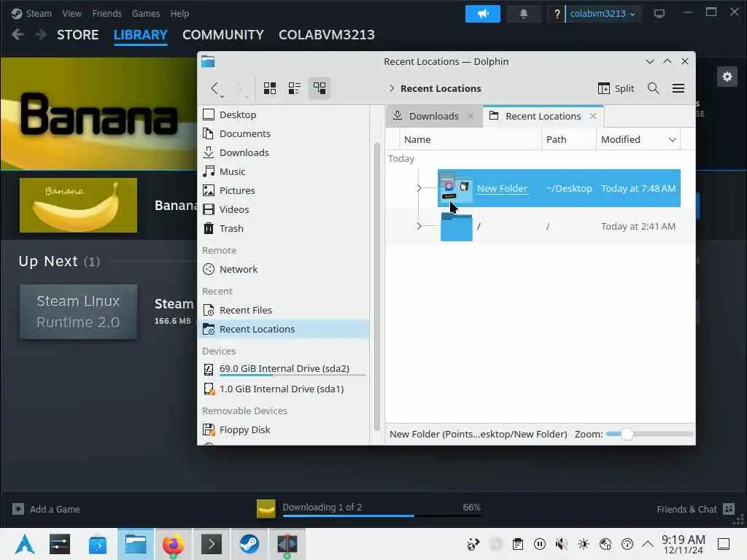Keep Dolphin window below others arrow

pos(649,61)
